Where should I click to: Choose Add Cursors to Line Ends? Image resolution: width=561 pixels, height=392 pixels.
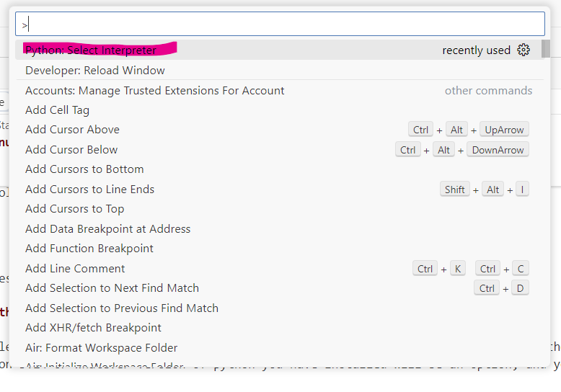(90, 190)
